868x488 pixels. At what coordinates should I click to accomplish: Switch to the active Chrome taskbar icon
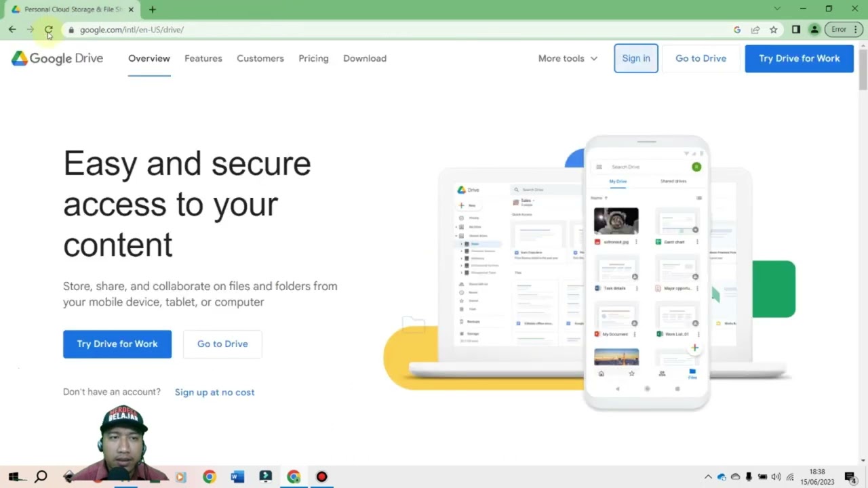pyautogui.click(x=294, y=477)
